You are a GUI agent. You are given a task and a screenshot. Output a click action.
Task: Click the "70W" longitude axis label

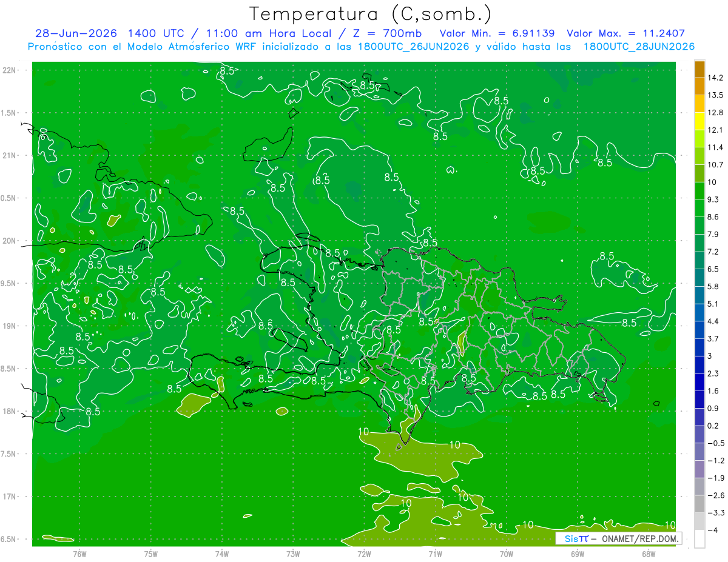(x=507, y=554)
